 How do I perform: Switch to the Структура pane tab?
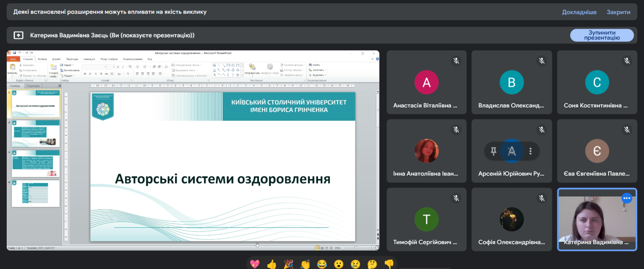coord(33,85)
